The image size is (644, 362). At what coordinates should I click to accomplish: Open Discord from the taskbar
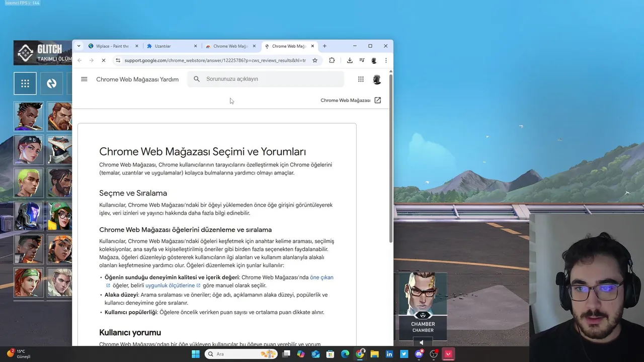point(419,354)
